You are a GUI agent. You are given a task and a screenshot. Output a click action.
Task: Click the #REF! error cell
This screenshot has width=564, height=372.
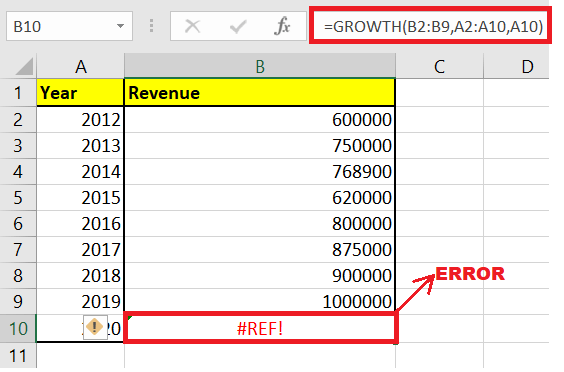coord(260,328)
